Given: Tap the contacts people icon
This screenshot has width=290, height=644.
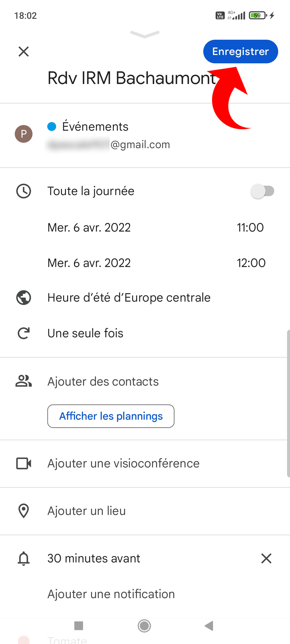Looking at the screenshot, I should 24,381.
